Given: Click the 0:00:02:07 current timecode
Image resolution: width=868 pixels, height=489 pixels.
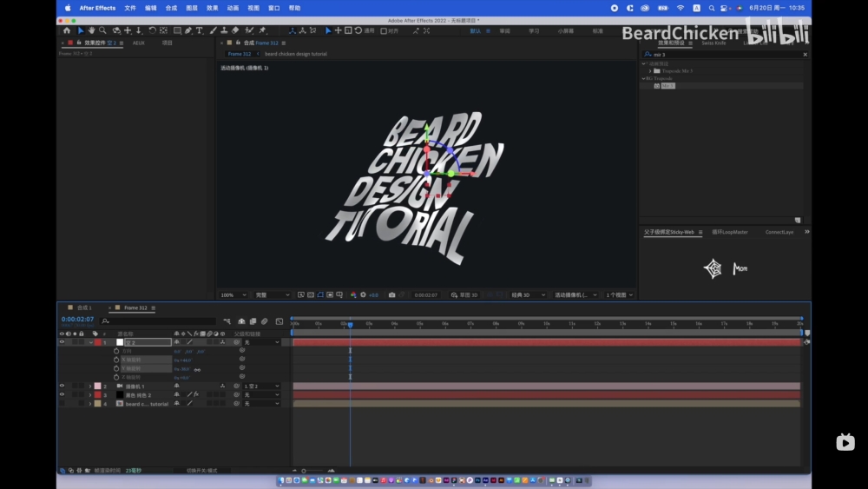Looking at the screenshot, I should point(77,320).
